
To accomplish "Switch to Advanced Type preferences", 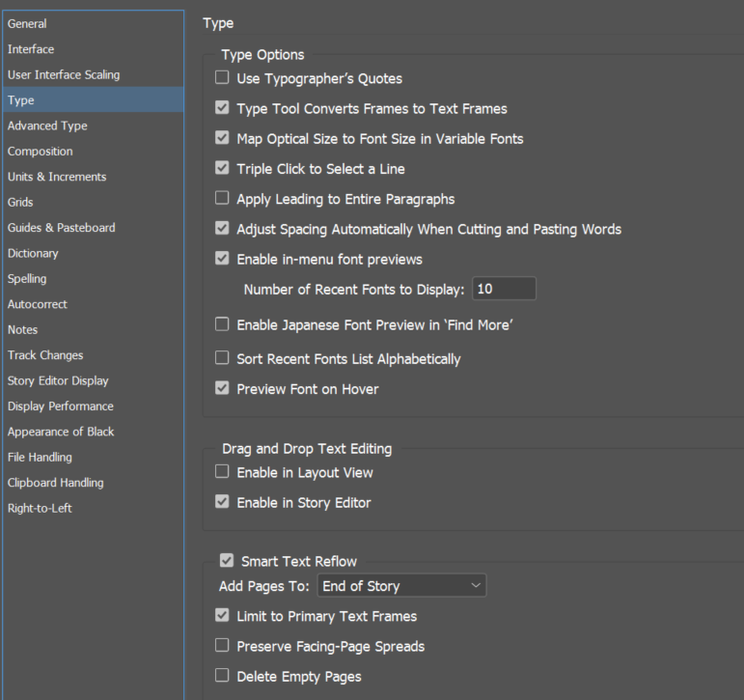I will tap(47, 126).
